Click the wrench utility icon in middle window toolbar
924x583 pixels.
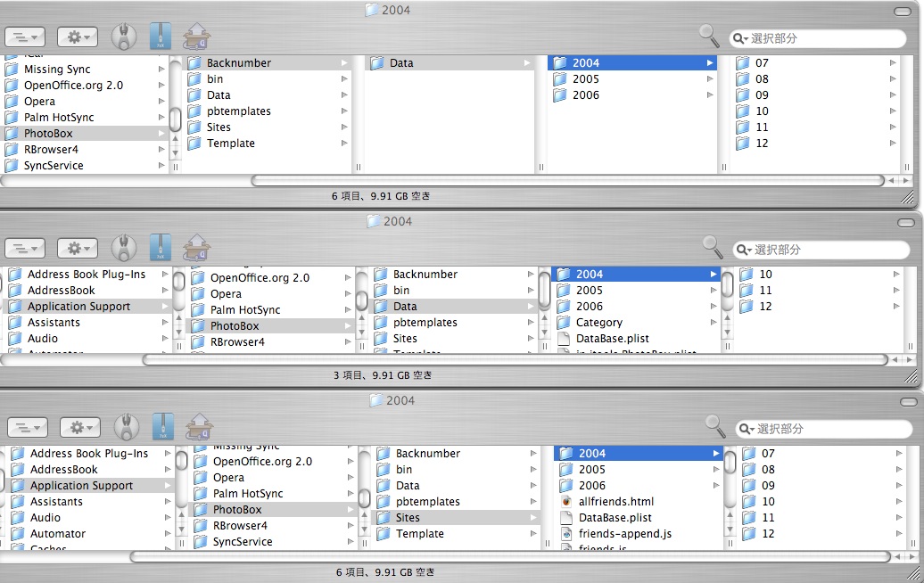123,248
